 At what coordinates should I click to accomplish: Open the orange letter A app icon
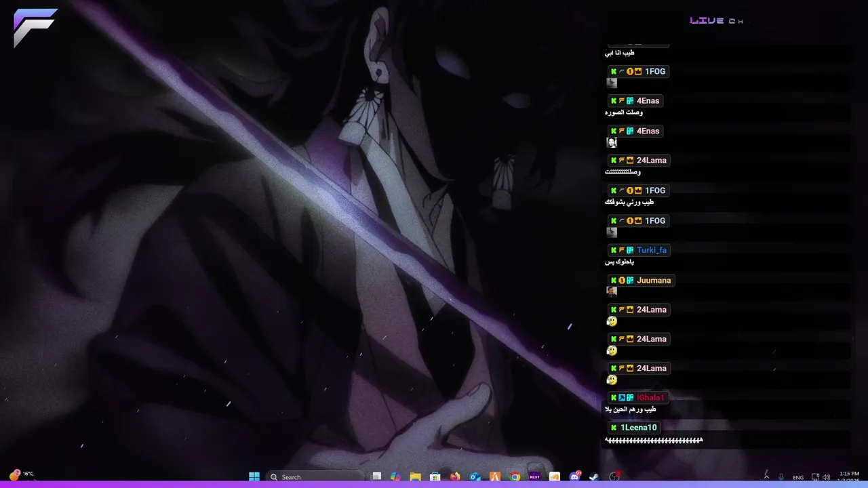pos(495,476)
